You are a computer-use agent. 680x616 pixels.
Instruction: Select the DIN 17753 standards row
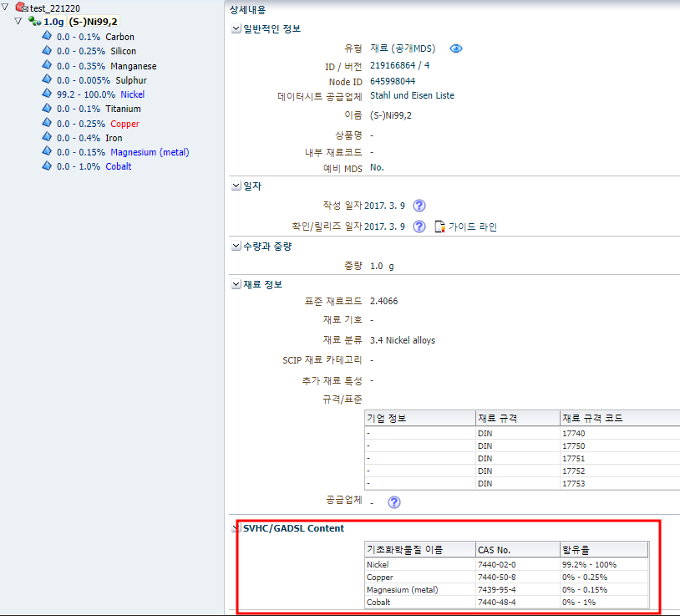522,483
